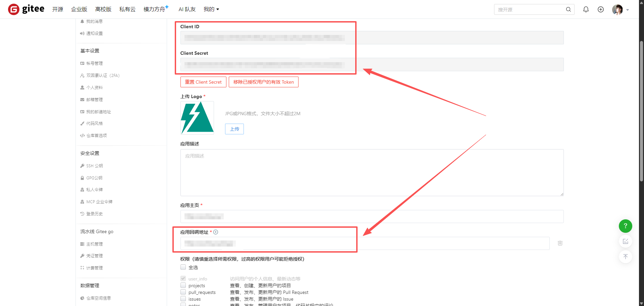Viewport: 644px width, 306px height.
Task: Enable the projects permission checkbox
Action: tap(183, 286)
